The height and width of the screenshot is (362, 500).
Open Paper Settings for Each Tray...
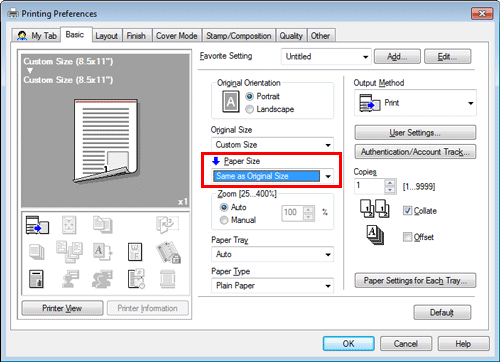point(415,281)
